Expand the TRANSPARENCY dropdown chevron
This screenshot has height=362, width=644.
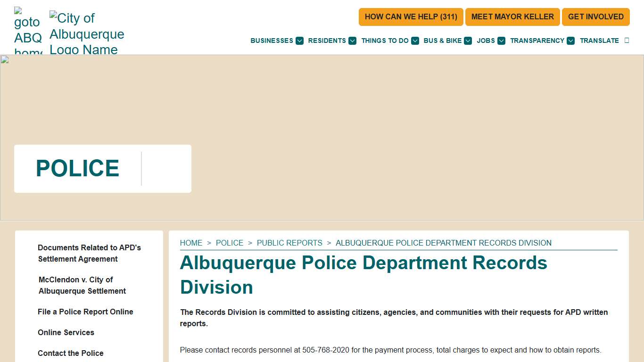click(x=571, y=41)
